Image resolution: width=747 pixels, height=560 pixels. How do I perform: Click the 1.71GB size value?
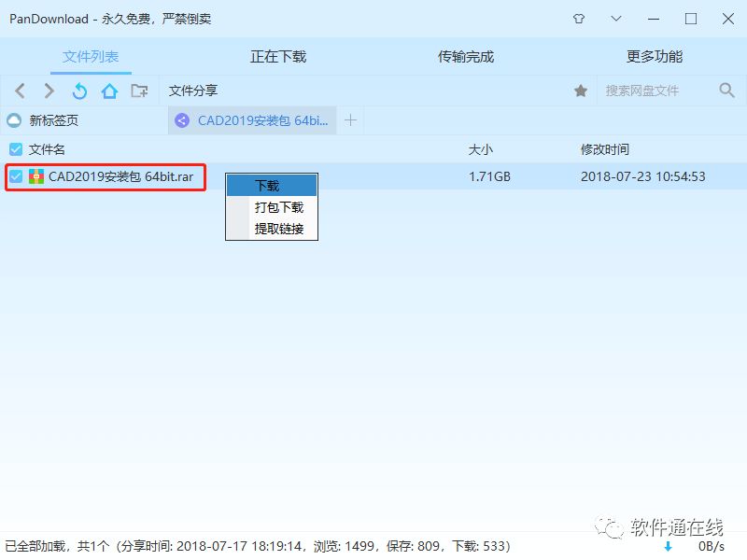[x=489, y=176]
